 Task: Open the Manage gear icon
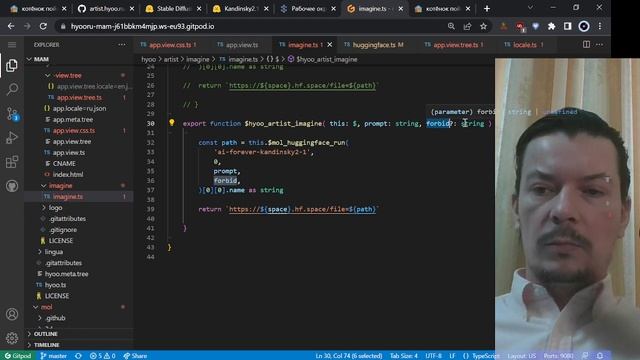click(x=12, y=338)
